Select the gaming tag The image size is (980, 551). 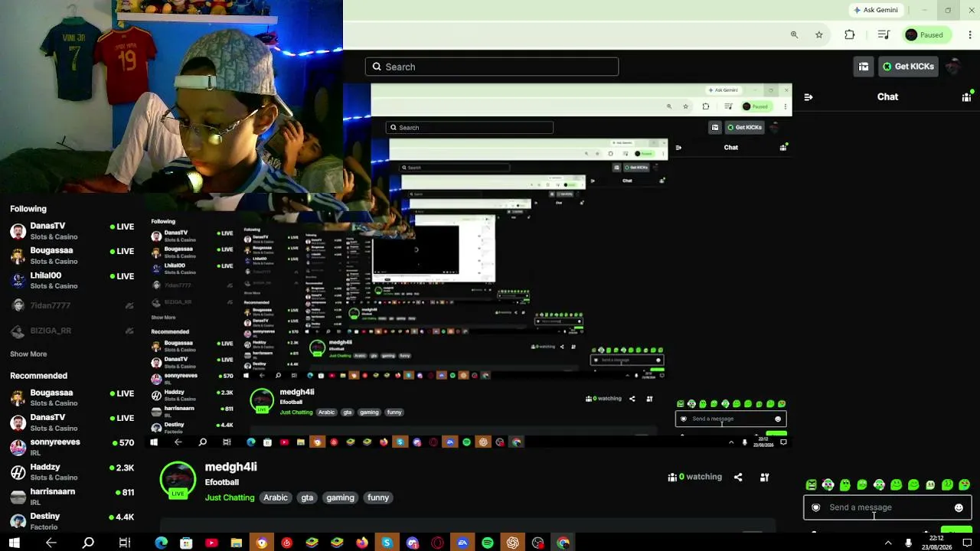[x=340, y=497]
